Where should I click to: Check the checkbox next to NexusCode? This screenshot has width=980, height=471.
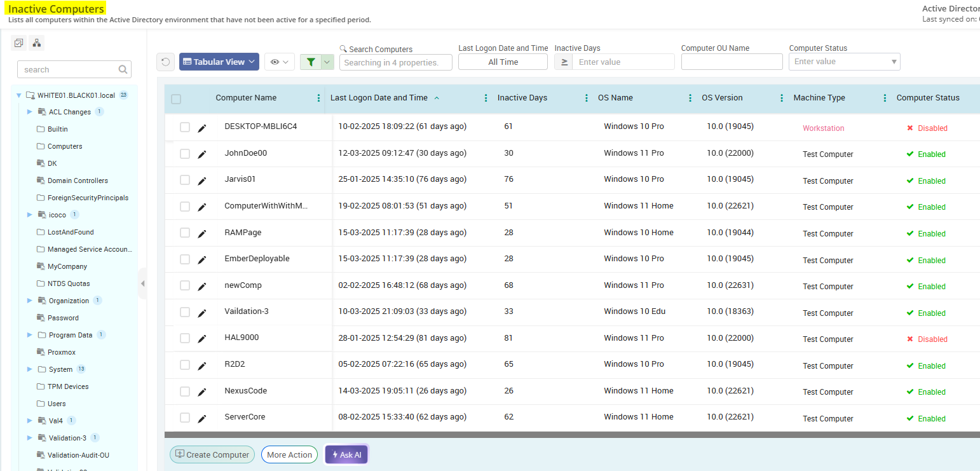[184, 390]
